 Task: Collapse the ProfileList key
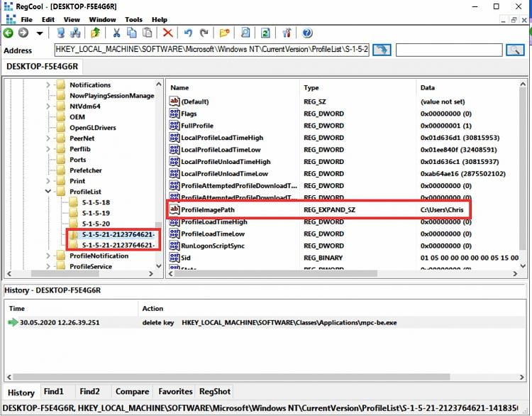click(x=48, y=192)
